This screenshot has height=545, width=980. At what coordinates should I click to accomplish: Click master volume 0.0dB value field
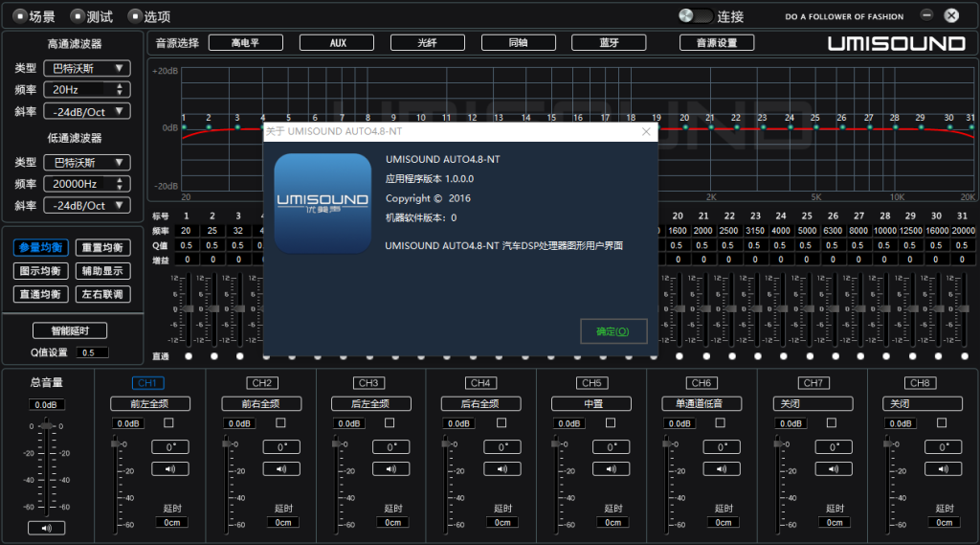tap(46, 405)
